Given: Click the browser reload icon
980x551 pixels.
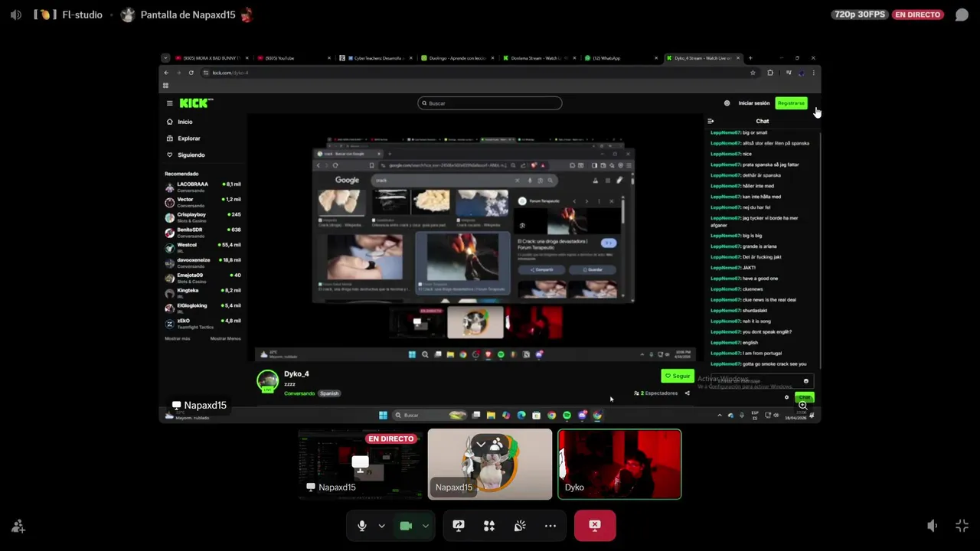Looking at the screenshot, I should (191, 73).
